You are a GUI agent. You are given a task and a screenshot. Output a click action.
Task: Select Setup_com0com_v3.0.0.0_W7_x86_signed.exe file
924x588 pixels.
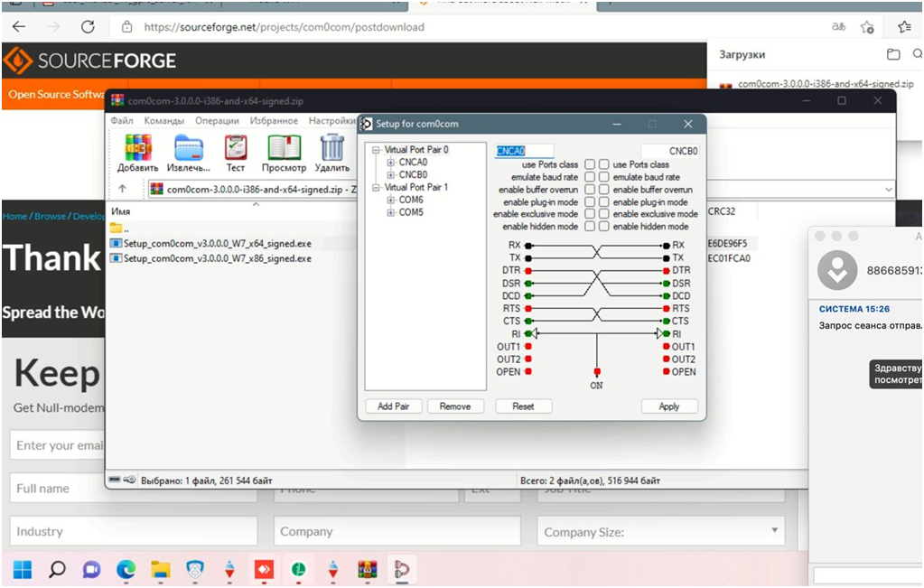[218, 258]
